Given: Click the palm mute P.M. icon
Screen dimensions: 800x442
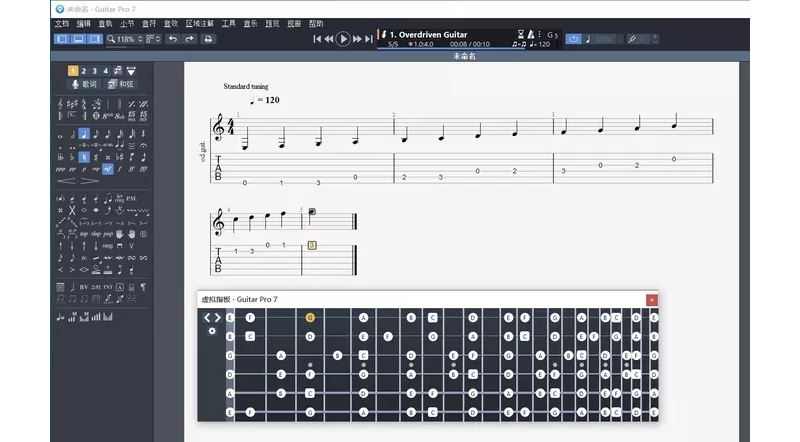Looking at the screenshot, I should [132, 199].
